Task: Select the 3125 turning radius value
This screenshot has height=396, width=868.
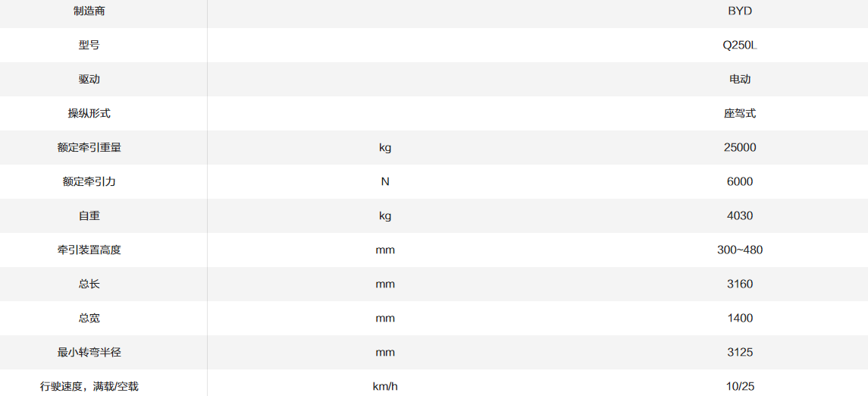Action: (739, 353)
